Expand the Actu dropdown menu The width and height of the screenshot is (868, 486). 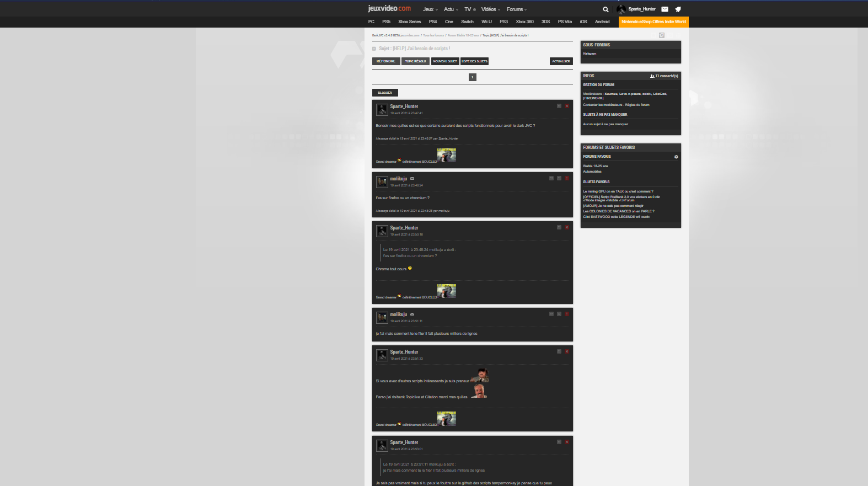click(451, 9)
